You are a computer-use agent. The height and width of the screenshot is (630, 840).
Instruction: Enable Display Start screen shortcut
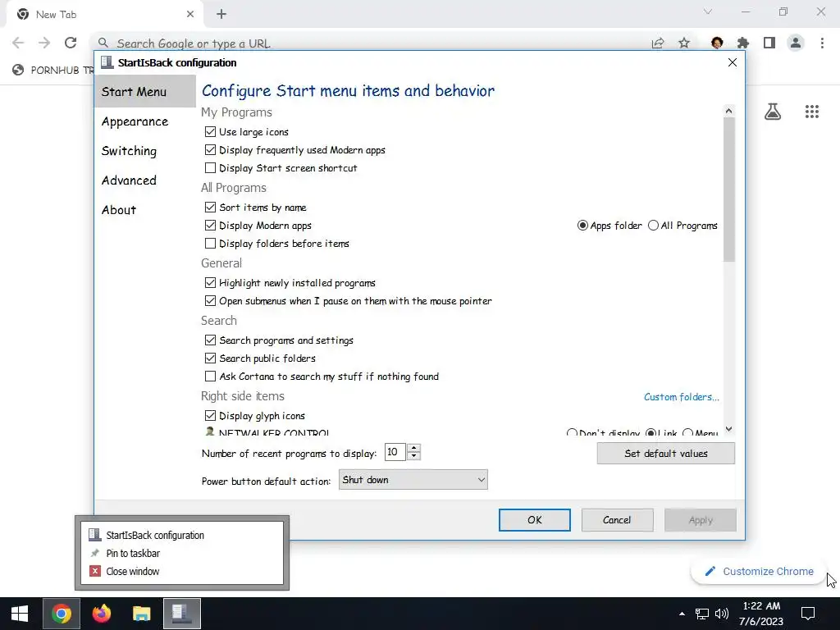point(210,168)
